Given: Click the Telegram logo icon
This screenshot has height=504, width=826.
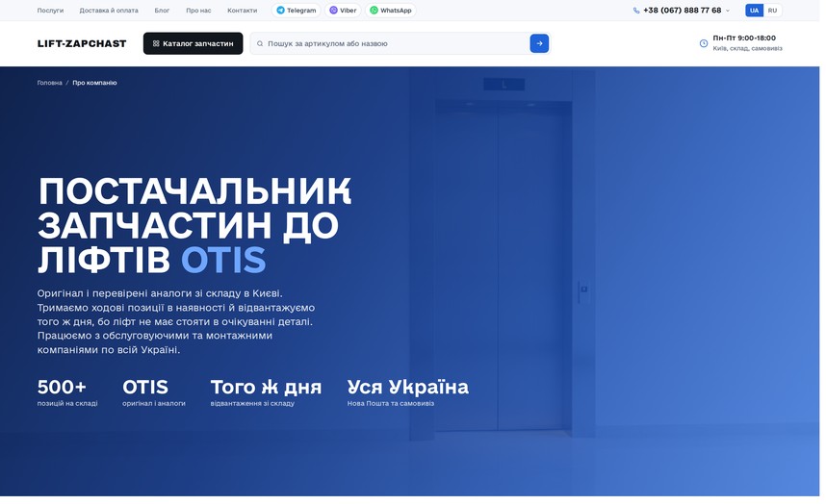Looking at the screenshot, I should [x=280, y=11].
